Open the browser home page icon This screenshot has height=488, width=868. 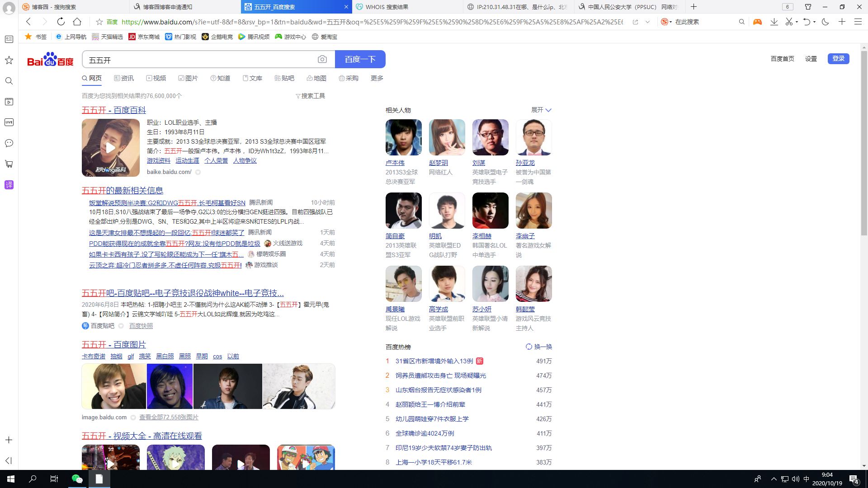[77, 22]
